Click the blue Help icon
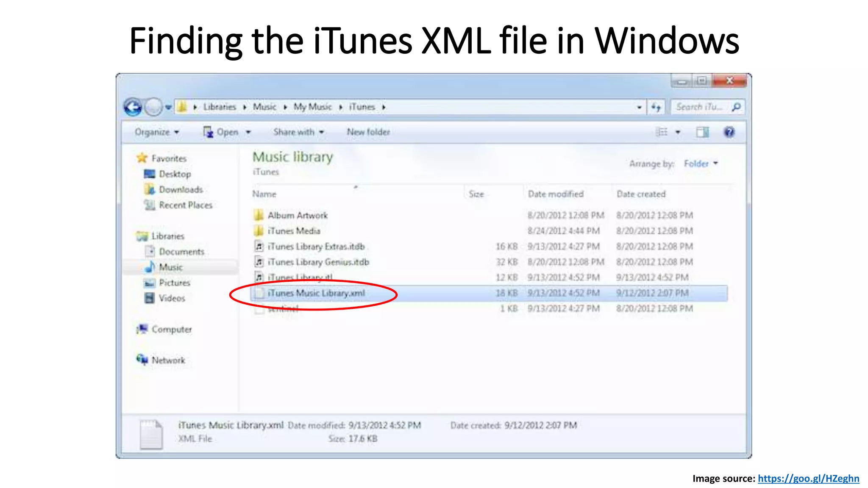 click(x=729, y=132)
